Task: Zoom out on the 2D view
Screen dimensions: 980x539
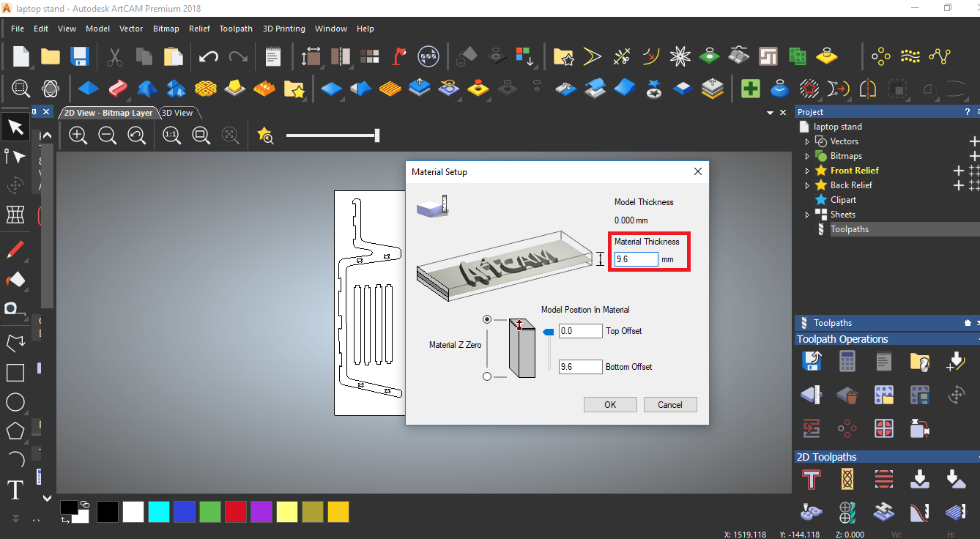Action: point(108,135)
